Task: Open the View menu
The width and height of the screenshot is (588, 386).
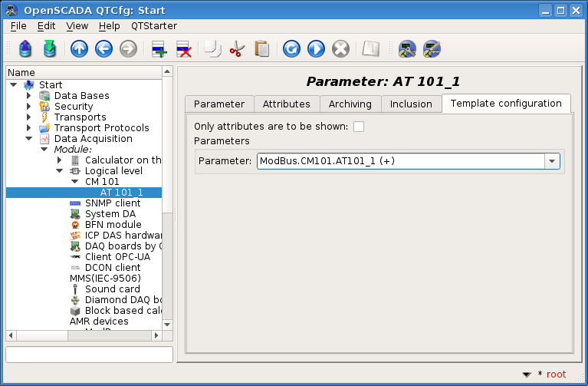Action: coord(77,26)
